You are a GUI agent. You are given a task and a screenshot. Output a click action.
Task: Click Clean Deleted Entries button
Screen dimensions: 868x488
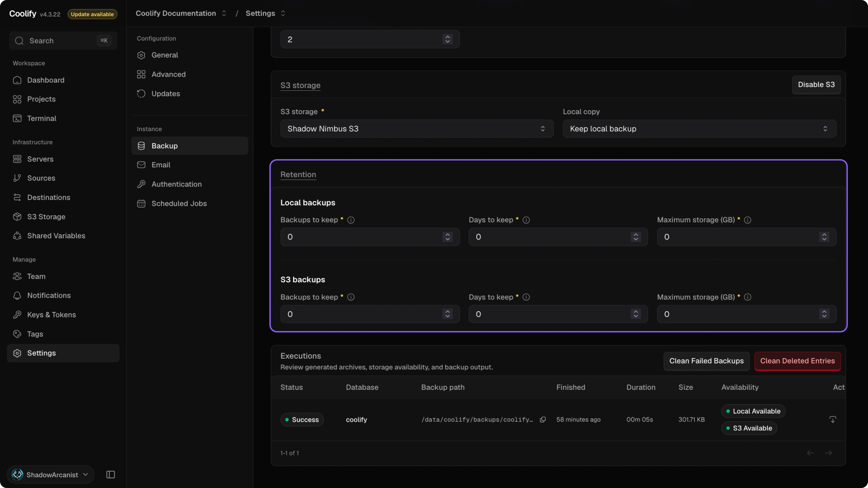point(797,361)
